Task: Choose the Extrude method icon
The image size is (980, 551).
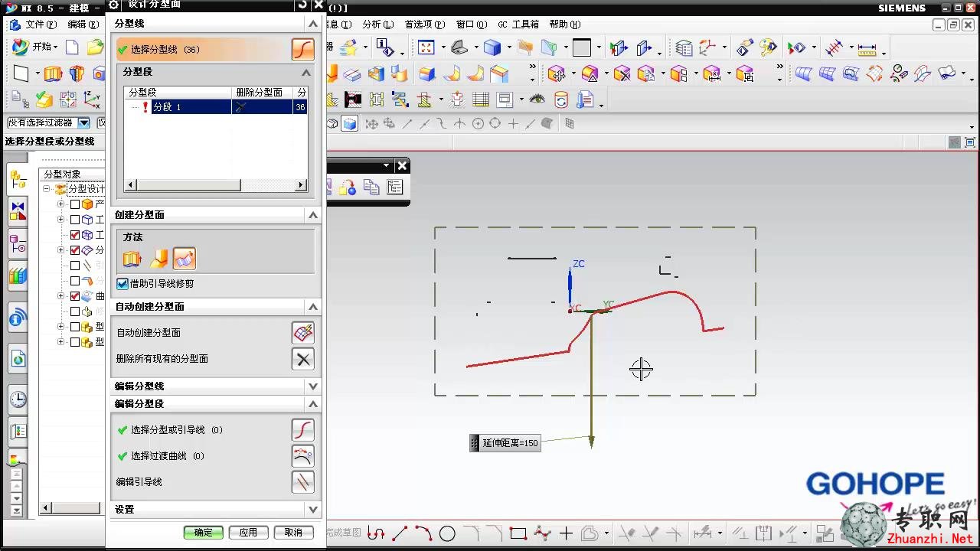Action: coord(132,259)
